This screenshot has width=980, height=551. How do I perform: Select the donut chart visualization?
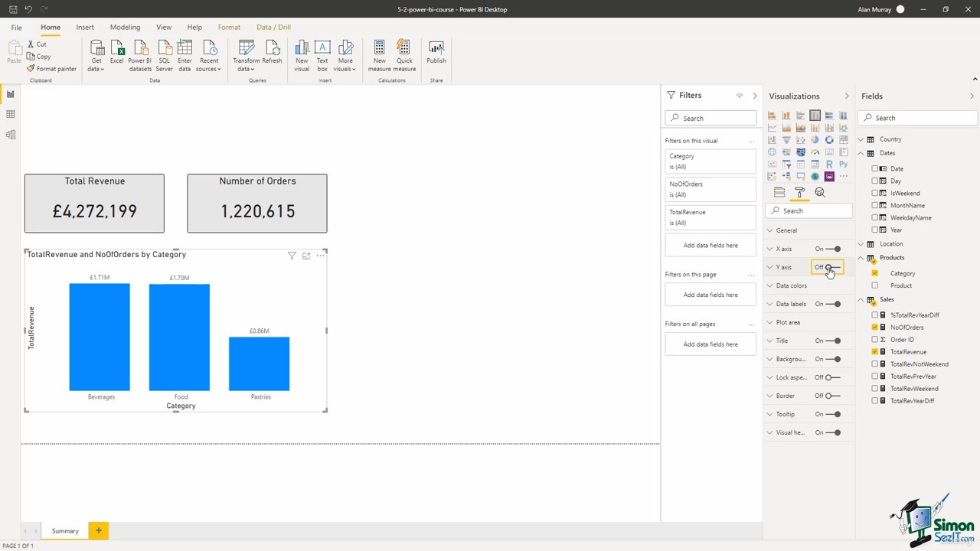(829, 140)
